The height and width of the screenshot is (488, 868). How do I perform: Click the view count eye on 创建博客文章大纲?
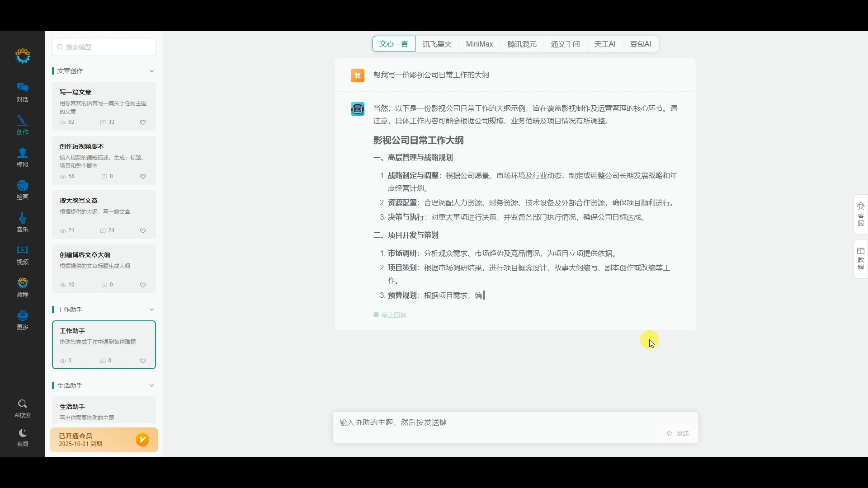click(x=63, y=285)
